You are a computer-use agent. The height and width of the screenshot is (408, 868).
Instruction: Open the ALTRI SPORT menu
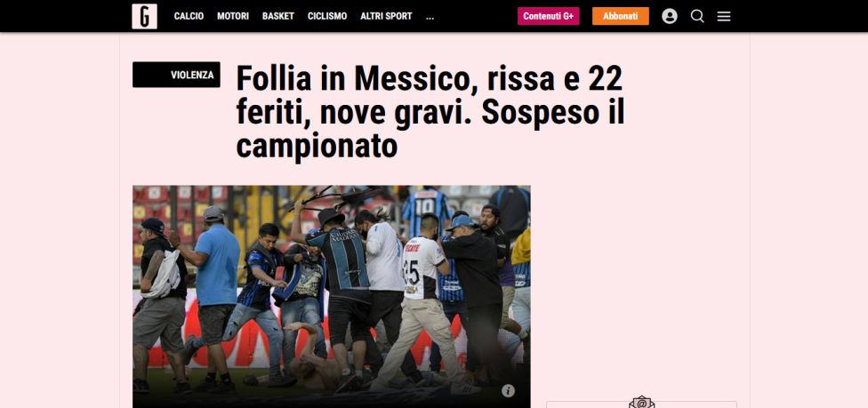point(386,16)
